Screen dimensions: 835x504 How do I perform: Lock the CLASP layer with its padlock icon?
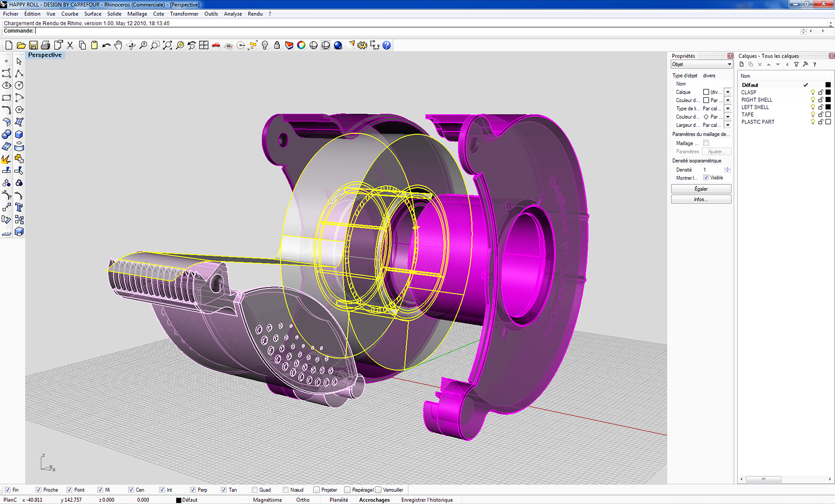point(821,93)
